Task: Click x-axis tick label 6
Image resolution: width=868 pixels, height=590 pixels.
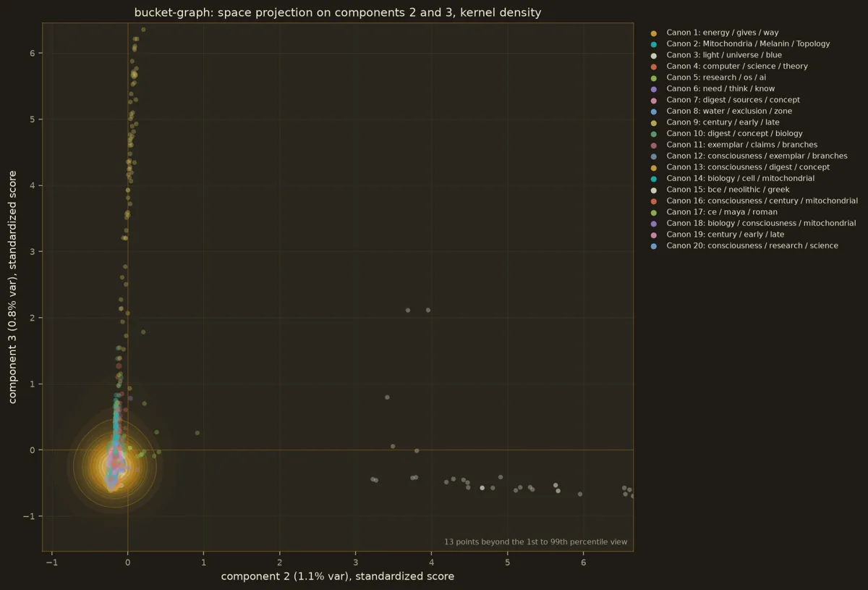Action: pos(583,562)
